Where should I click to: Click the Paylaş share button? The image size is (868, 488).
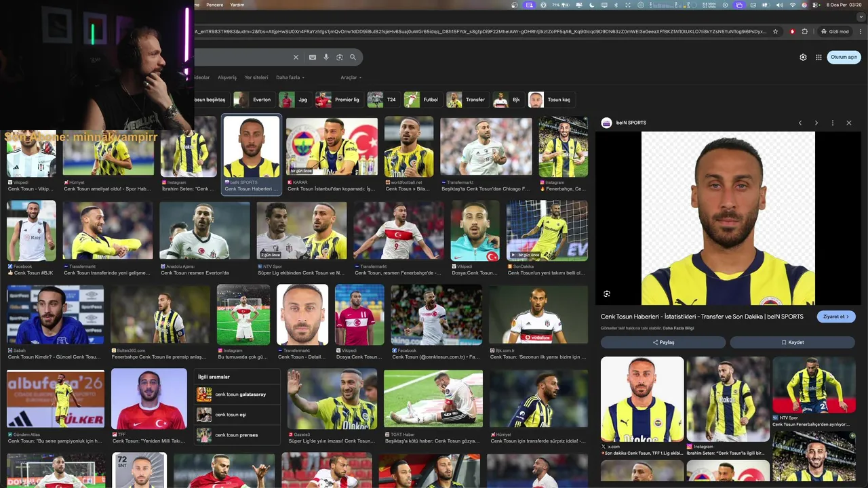pos(663,342)
